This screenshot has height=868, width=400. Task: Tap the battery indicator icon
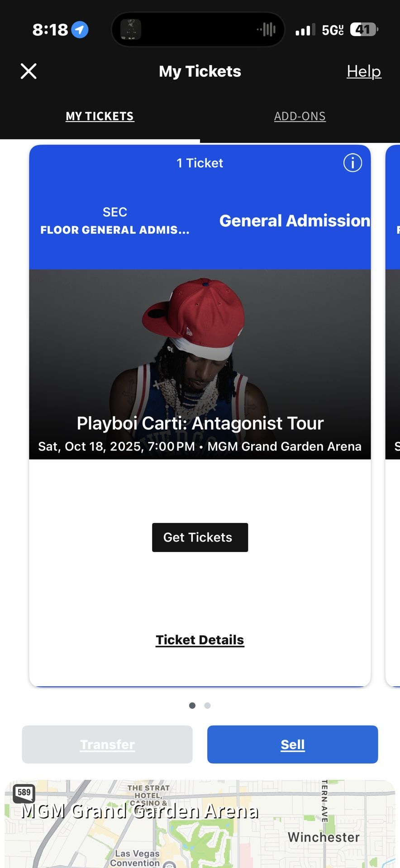pyautogui.click(x=364, y=30)
